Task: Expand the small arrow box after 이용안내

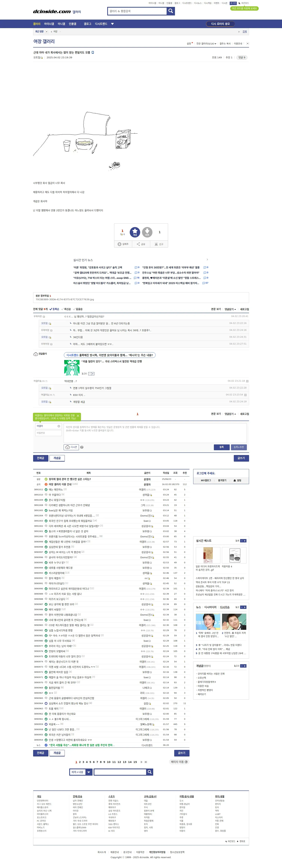Action: coord(248,43)
